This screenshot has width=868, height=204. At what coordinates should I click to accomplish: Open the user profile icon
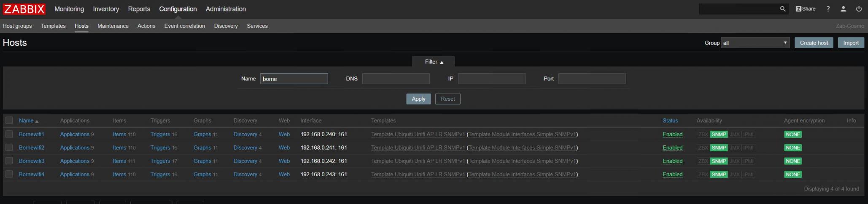pyautogui.click(x=843, y=9)
